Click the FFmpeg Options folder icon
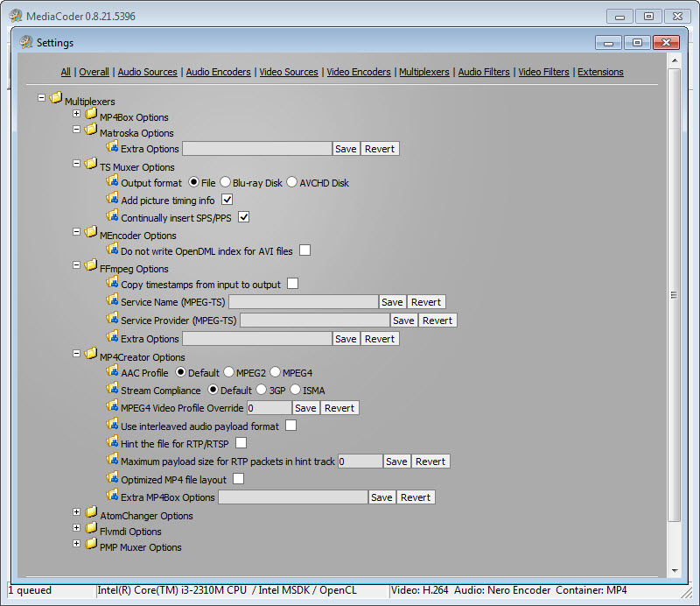700x606 pixels. coord(91,267)
